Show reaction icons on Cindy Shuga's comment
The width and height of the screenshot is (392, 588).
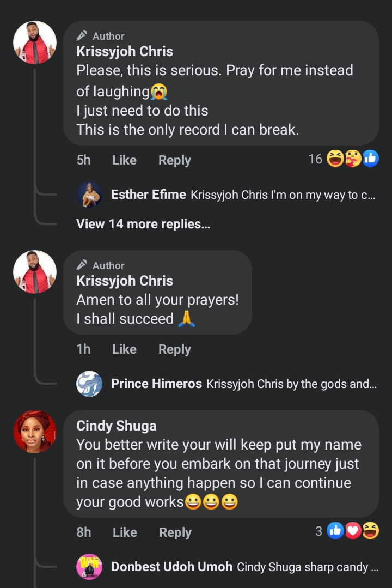353,531
